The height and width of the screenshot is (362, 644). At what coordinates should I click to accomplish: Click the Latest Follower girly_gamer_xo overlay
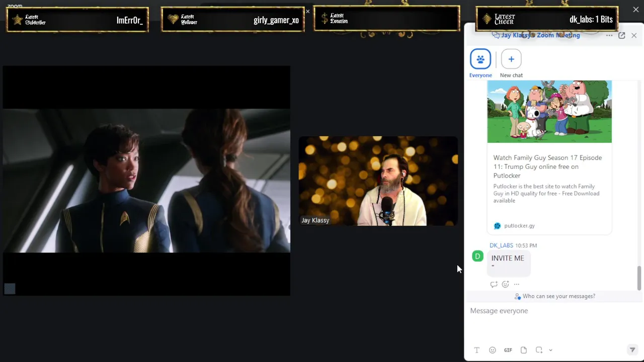tap(233, 20)
